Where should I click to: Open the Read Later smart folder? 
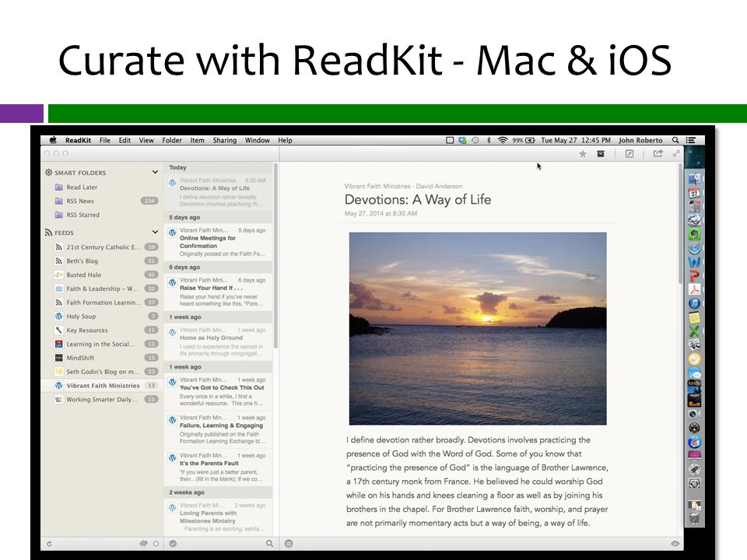click(102, 187)
